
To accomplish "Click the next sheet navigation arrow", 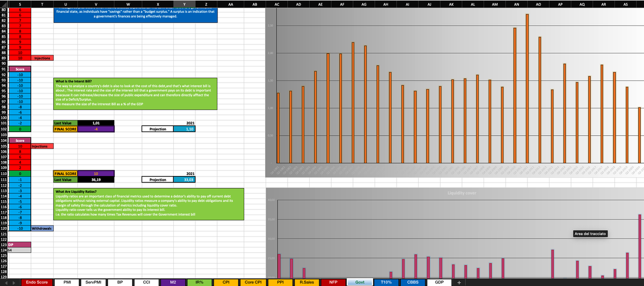I will pyautogui.click(x=13, y=282).
